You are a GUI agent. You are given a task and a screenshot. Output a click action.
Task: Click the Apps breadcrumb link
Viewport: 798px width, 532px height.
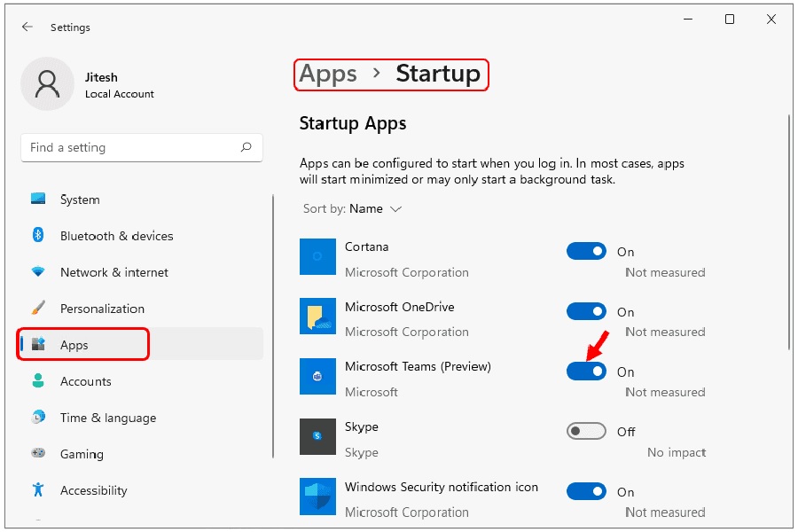tap(328, 74)
